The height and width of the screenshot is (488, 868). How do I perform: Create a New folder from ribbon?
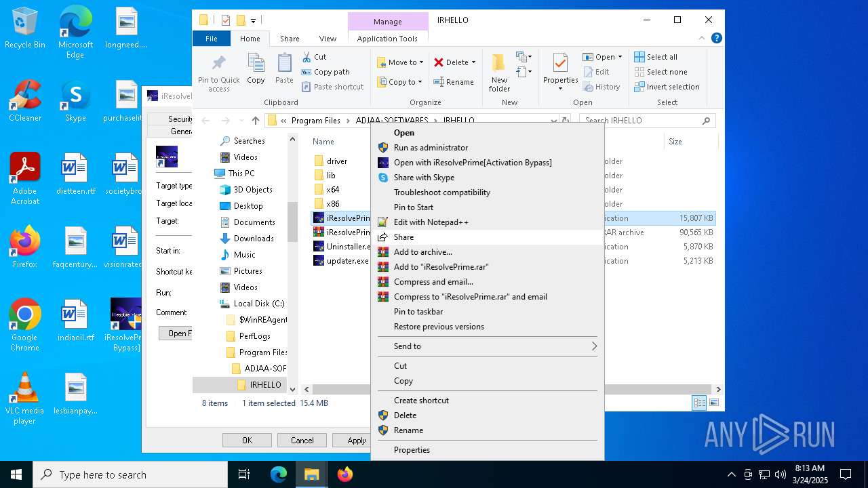coord(499,73)
